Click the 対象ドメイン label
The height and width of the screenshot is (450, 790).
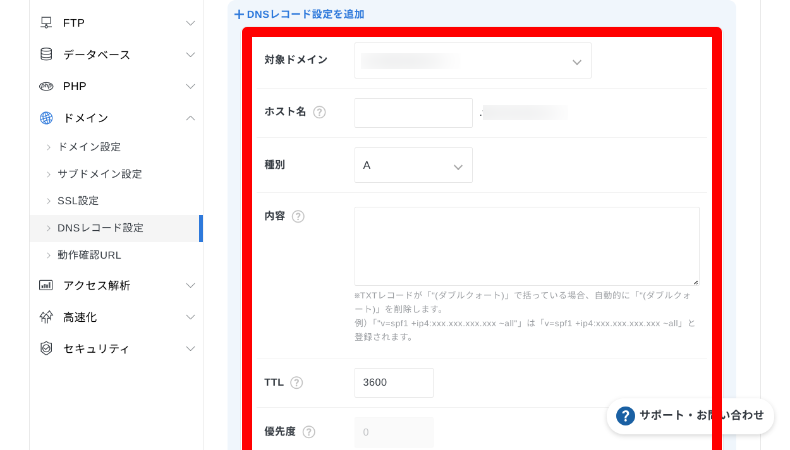(x=296, y=59)
